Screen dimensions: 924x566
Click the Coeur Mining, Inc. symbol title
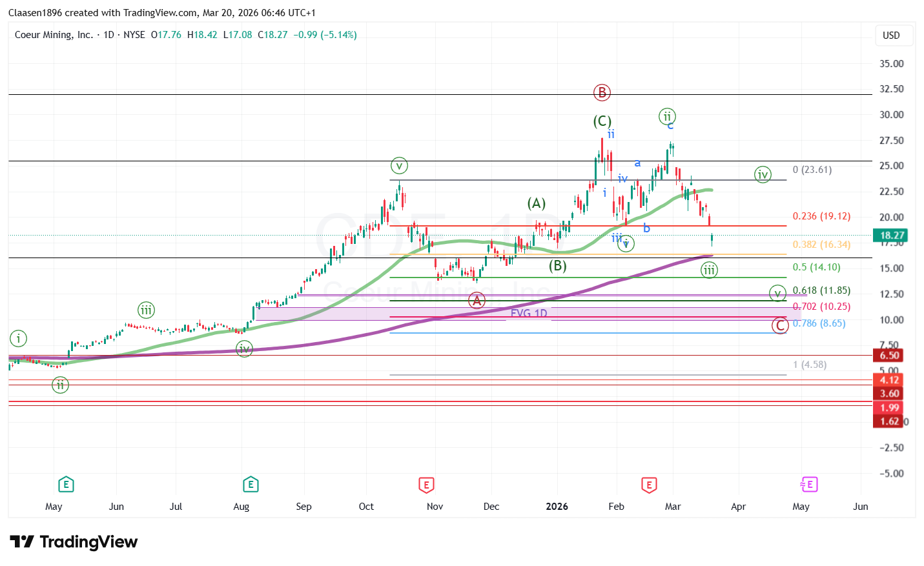click(x=54, y=35)
